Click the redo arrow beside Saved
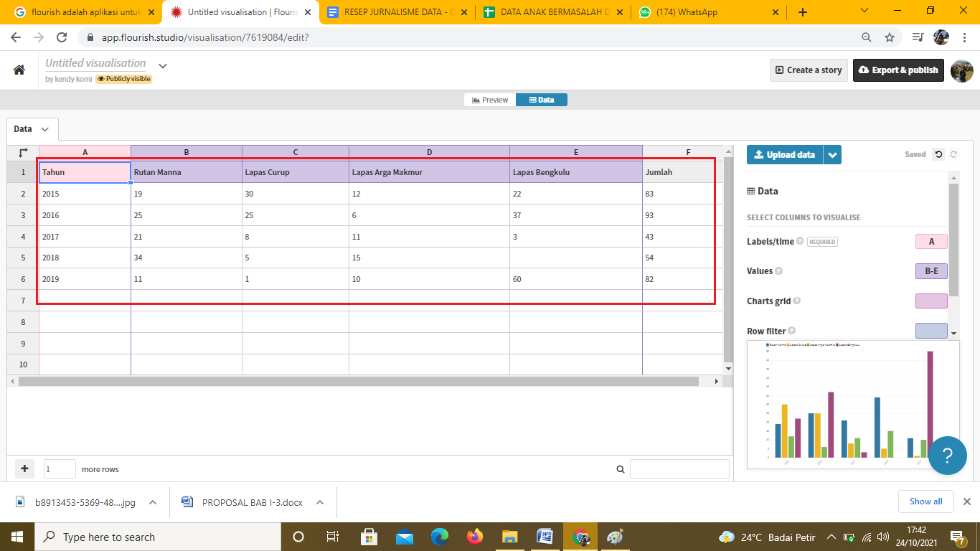The image size is (980, 551). (x=953, y=154)
